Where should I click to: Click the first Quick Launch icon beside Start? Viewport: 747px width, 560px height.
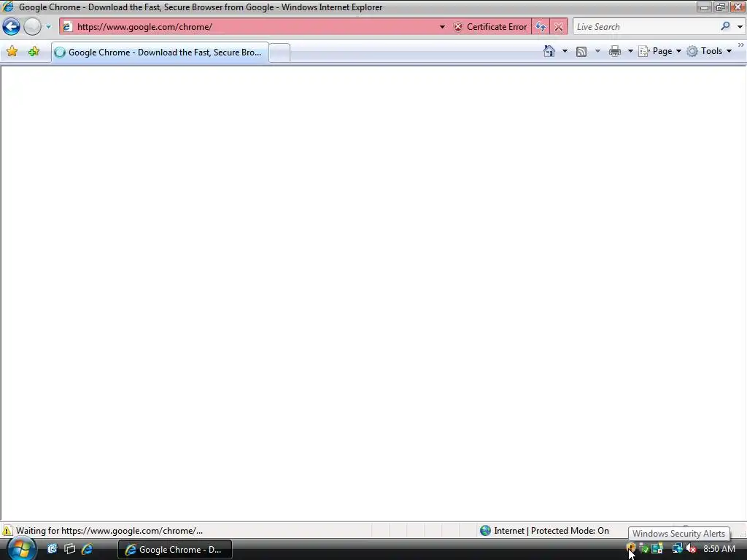pyautogui.click(x=52, y=549)
